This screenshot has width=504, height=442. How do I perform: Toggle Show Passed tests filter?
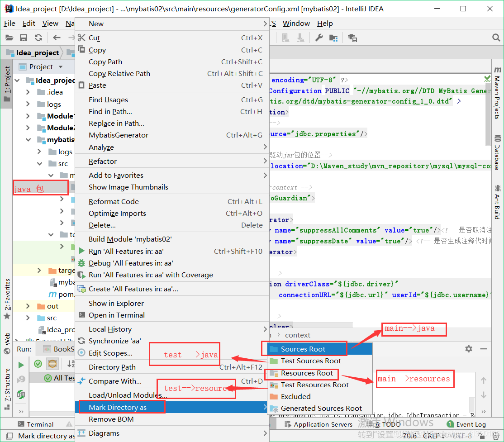(38, 364)
